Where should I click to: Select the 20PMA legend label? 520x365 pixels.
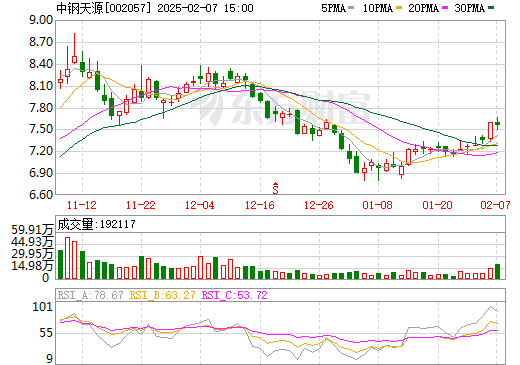(x=423, y=8)
